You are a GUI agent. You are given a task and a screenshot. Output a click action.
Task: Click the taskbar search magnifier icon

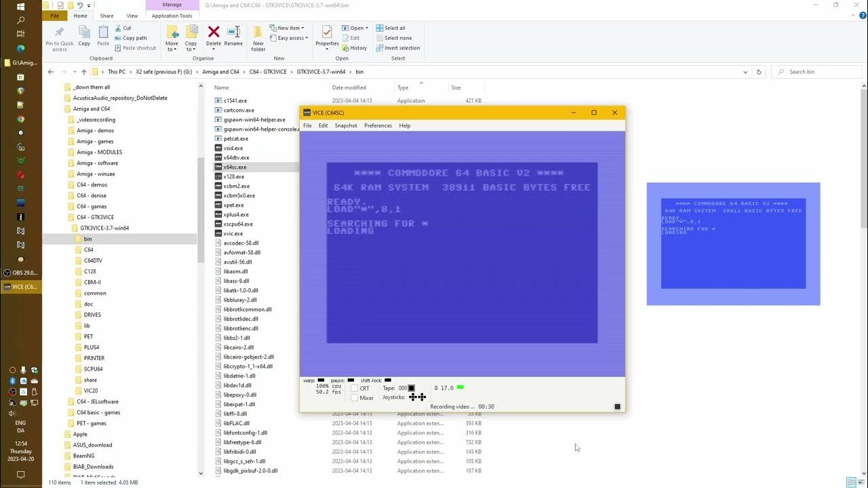pyautogui.click(x=20, y=20)
